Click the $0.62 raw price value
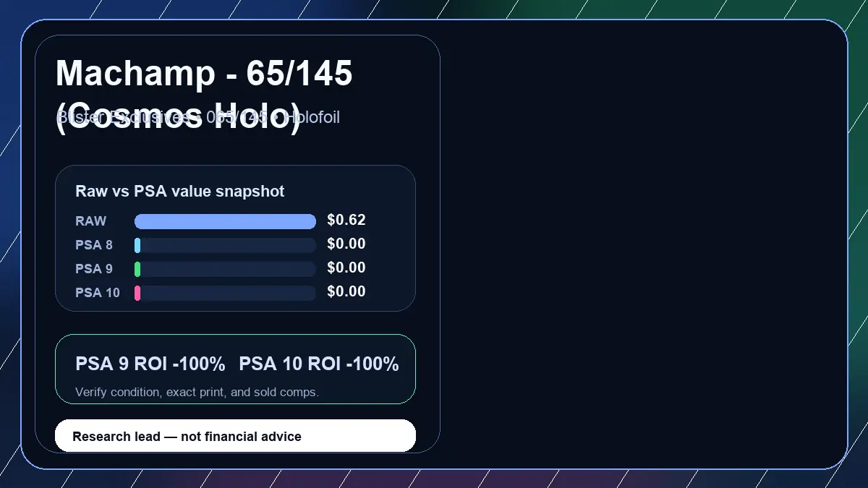The width and height of the screenshot is (868, 488). coord(346,220)
